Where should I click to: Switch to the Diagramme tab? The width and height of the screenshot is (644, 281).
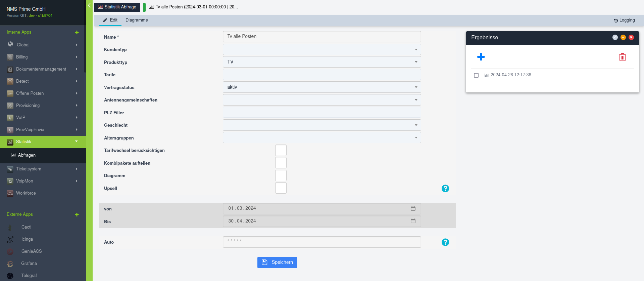pyautogui.click(x=137, y=20)
